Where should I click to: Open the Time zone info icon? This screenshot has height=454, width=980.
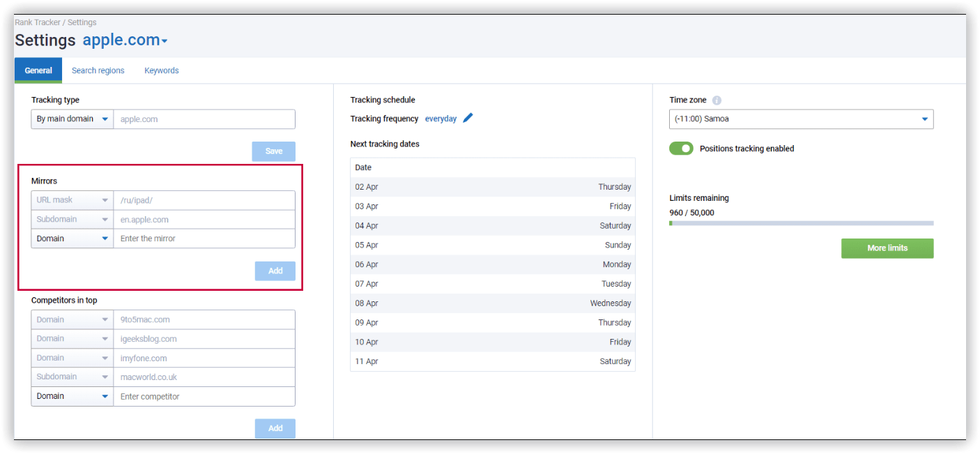tap(717, 100)
